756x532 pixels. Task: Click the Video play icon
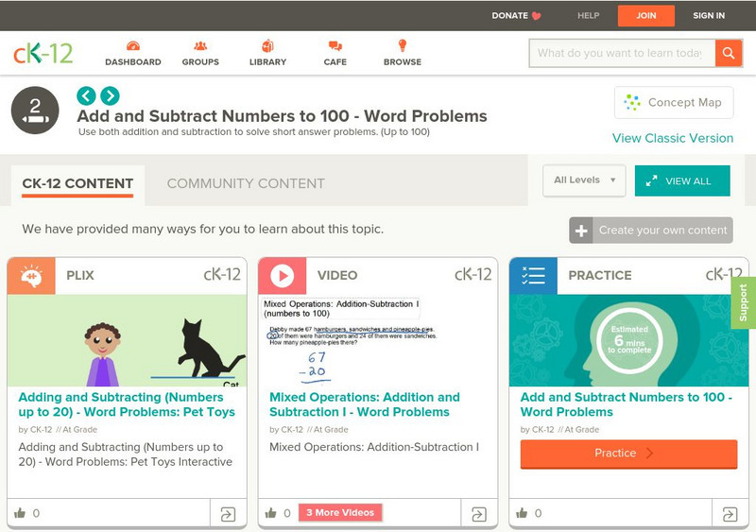click(x=282, y=276)
